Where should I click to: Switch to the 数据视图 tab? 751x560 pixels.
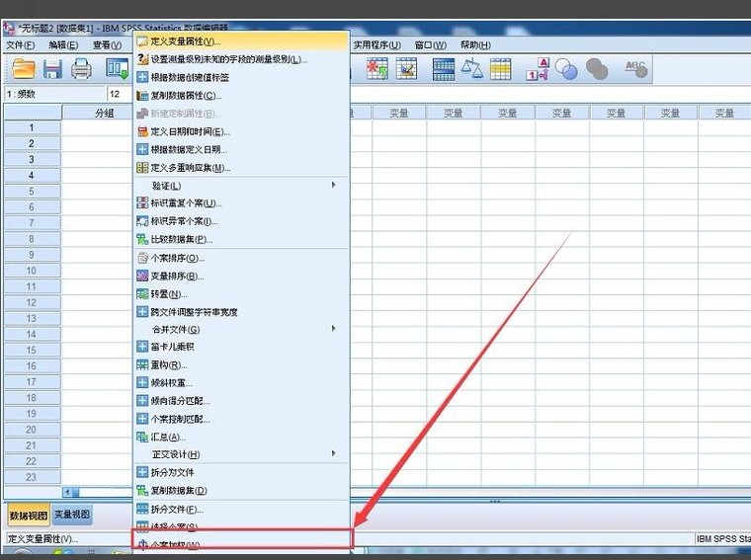(x=29, y=516)
